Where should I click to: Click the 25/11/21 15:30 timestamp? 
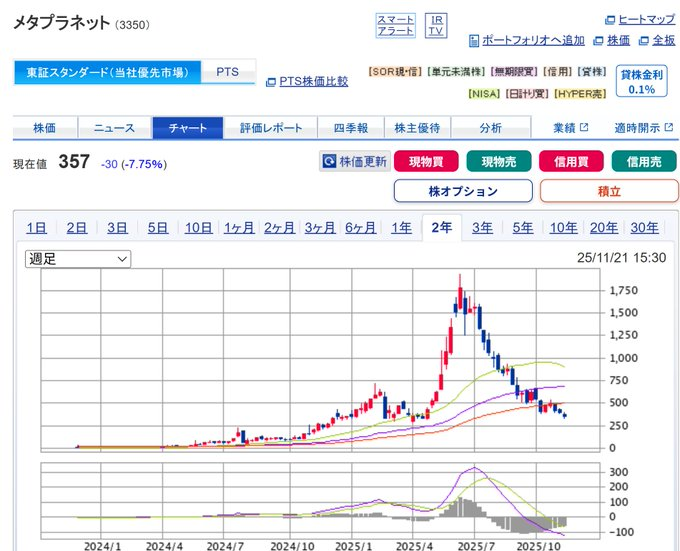(621, 258)
